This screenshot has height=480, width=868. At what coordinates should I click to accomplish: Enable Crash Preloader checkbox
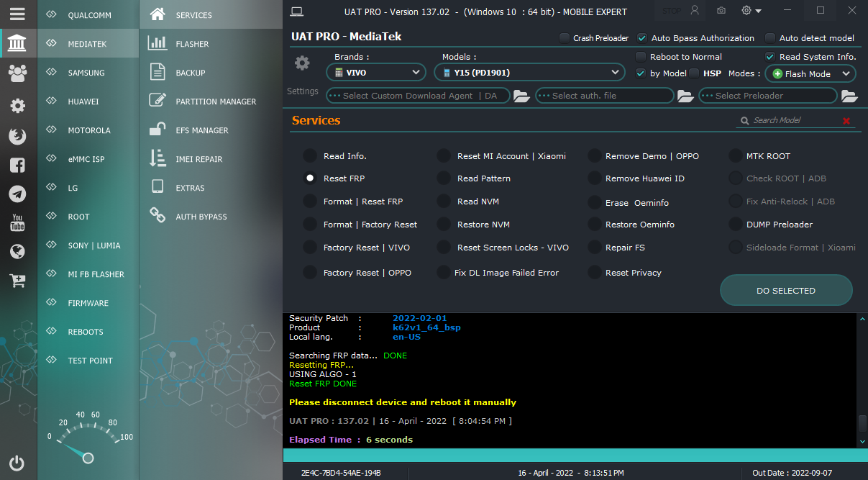(x=565, y=38)
